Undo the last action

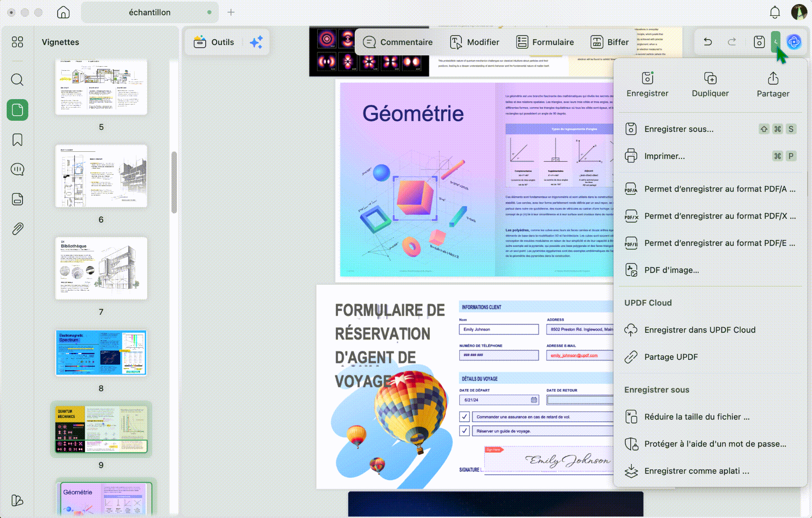[708, 42]
